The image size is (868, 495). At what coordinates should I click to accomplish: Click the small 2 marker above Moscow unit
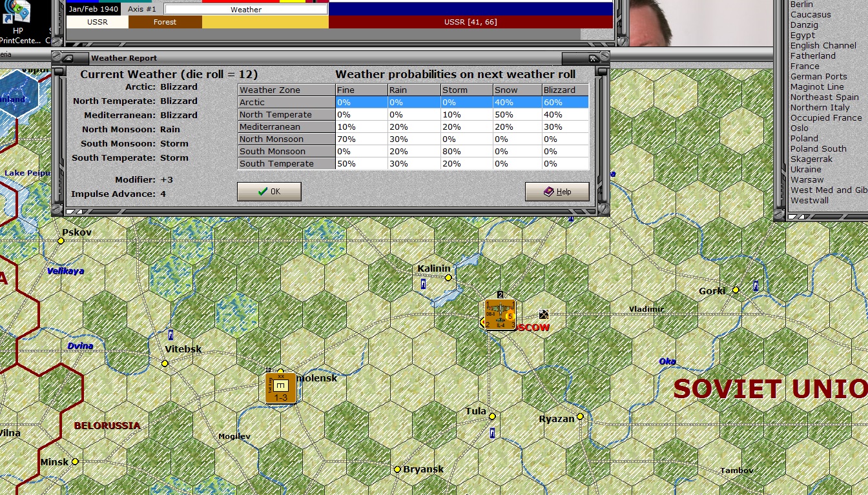click(500, 295)
